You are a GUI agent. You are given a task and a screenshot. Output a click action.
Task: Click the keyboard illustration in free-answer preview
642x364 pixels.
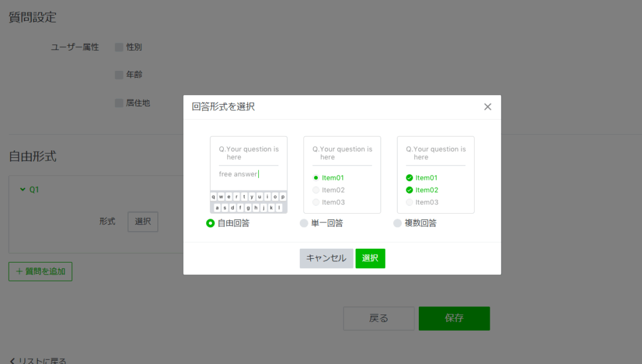tap(248, 202)
